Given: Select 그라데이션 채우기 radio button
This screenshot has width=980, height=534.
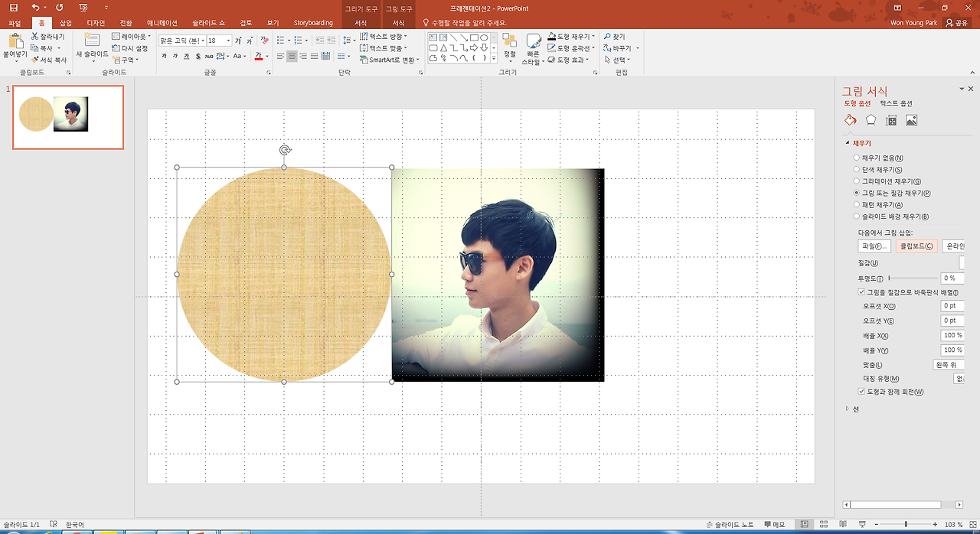Looking at the screenshot, I should point(857,181).
